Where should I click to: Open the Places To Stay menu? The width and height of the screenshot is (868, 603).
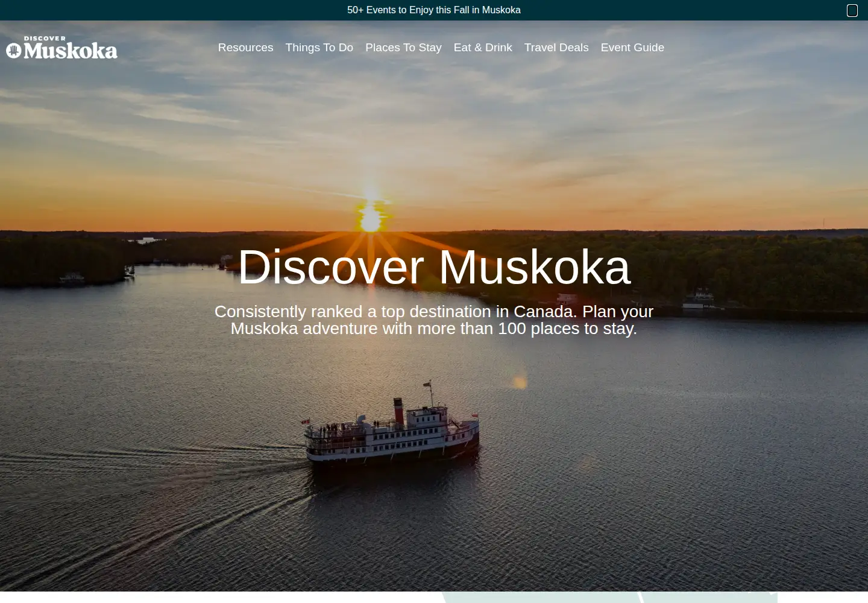(403, 48)
